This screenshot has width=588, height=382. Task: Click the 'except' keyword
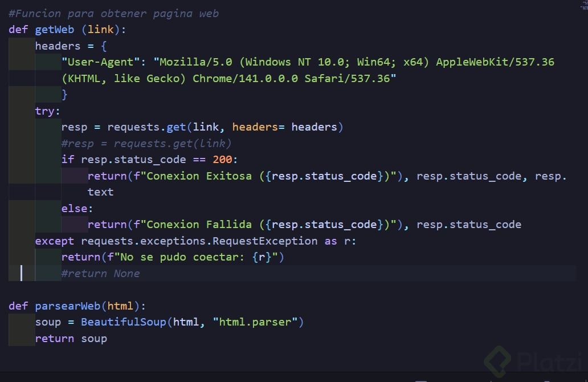click(54, 241)
